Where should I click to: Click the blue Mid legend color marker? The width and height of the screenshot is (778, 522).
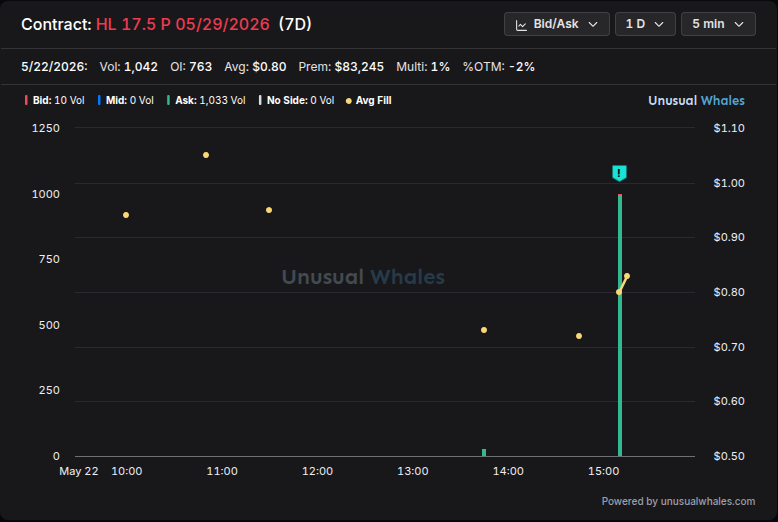(99, 100)
